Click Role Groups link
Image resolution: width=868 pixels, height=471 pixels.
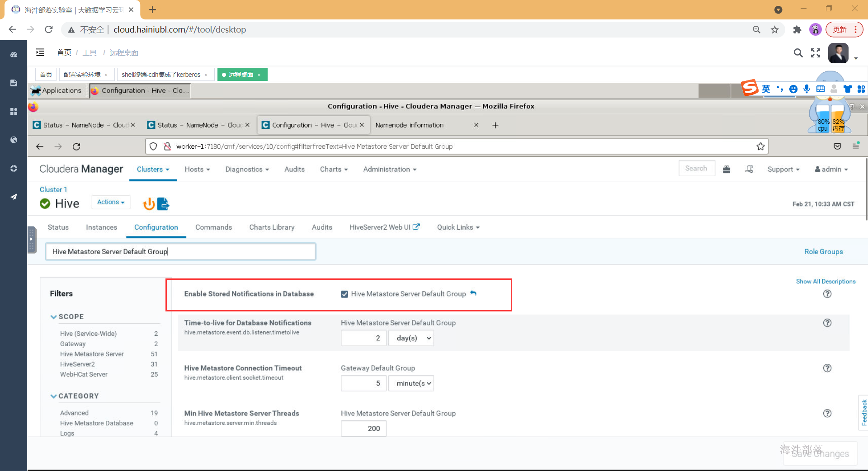(x=823, y=251)
